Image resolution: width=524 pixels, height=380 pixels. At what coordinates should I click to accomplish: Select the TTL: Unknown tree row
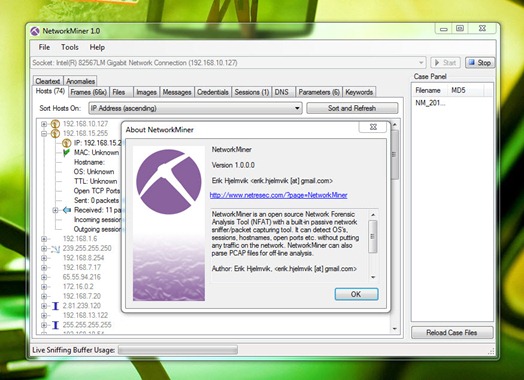(95, 181)
